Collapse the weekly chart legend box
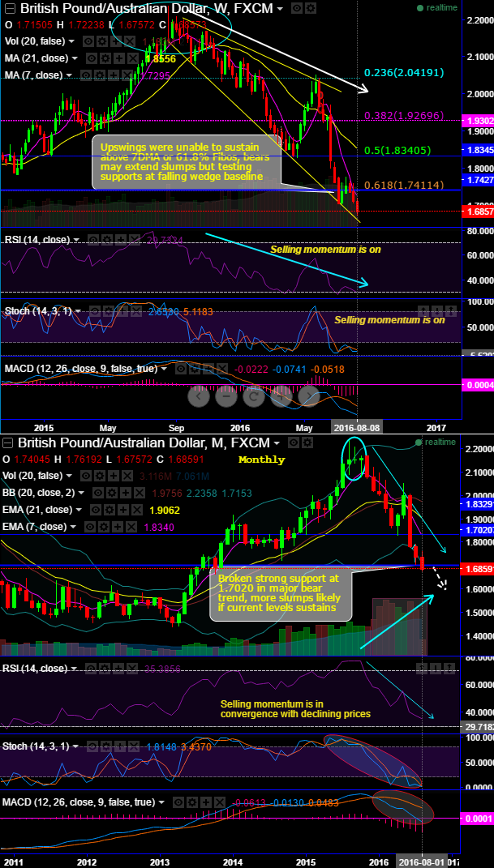This screenshot has height=868, width=494. point(10,8)
